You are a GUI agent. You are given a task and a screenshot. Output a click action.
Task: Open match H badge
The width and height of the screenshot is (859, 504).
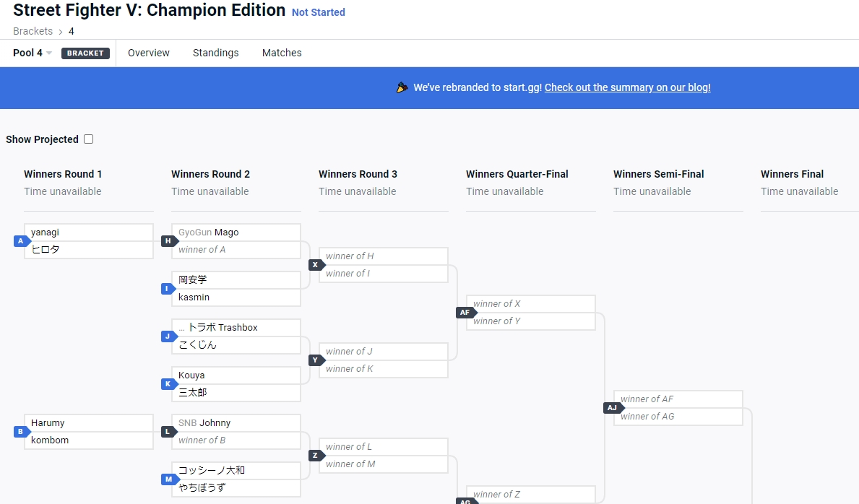coord(169,241)
